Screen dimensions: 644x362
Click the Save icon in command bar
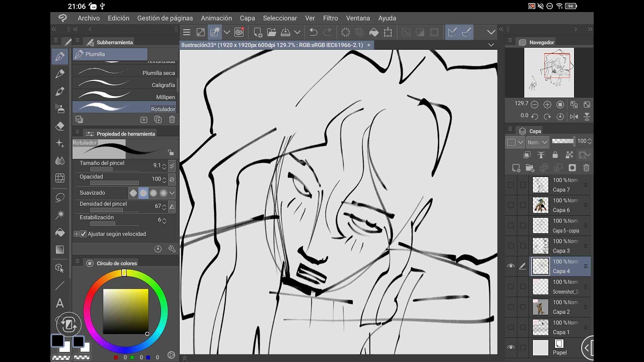[x=285, y=32]
